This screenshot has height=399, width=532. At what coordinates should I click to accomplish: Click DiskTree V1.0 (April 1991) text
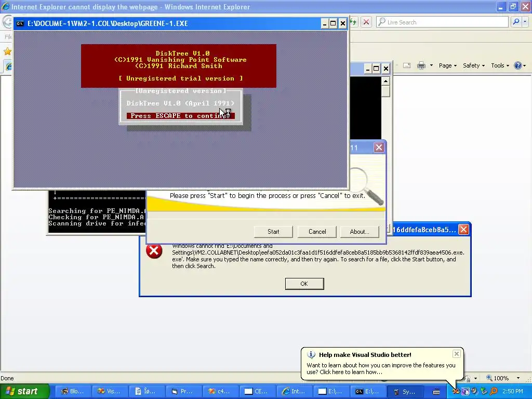[180, 103]
